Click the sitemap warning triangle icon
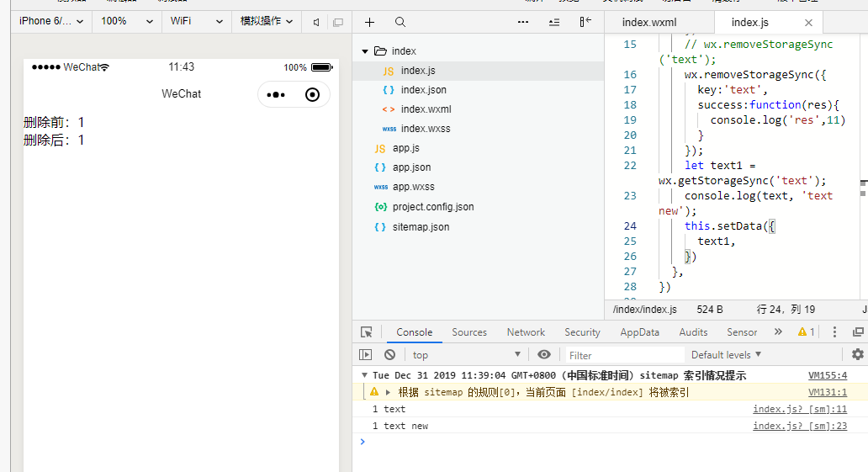The height and width of the screenshot is (472, 868). point(374,392)
